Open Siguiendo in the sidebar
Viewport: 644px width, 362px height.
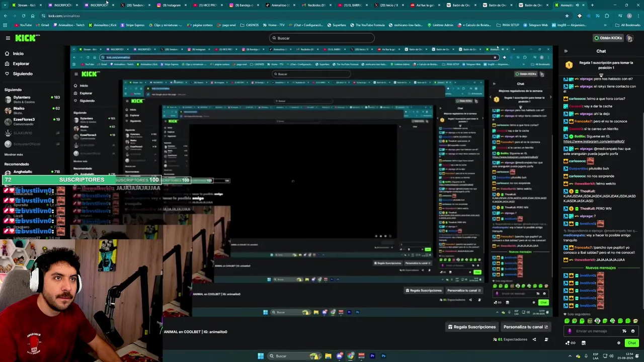[x=23, y=74]
